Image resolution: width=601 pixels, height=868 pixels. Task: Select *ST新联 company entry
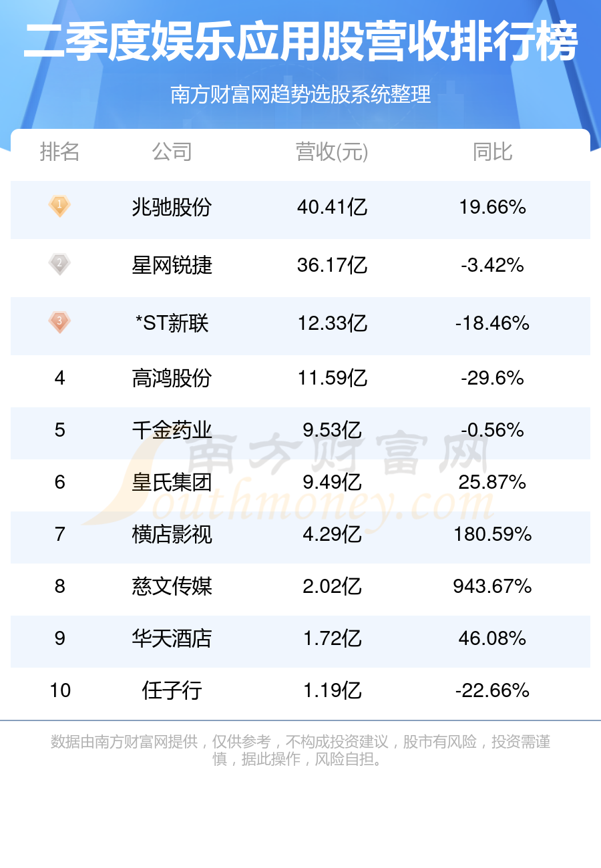(172, 324)
